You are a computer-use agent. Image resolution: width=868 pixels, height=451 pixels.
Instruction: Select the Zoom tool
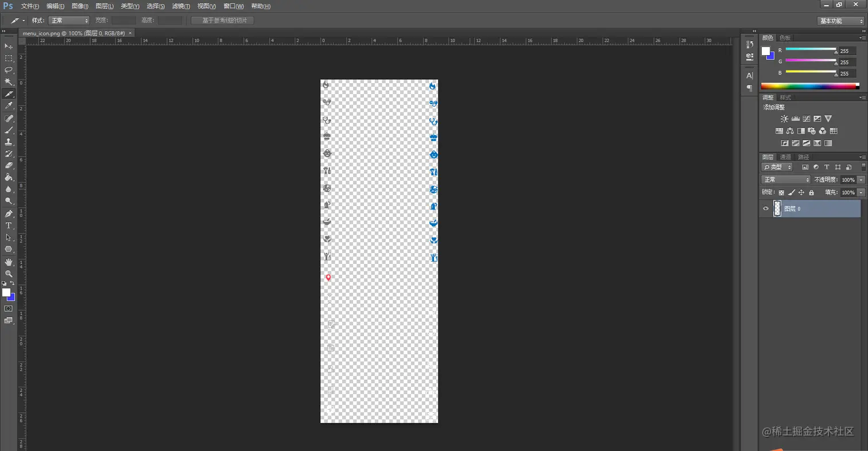coord(9,274)
